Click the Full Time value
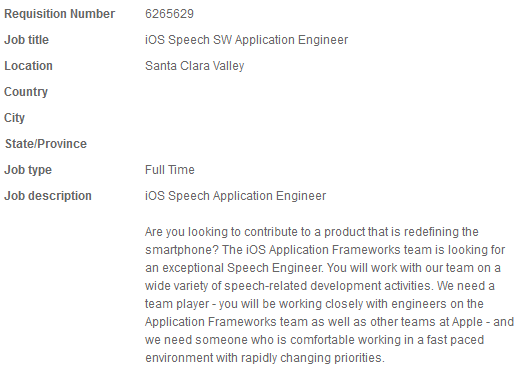 (x=170, y=170)
